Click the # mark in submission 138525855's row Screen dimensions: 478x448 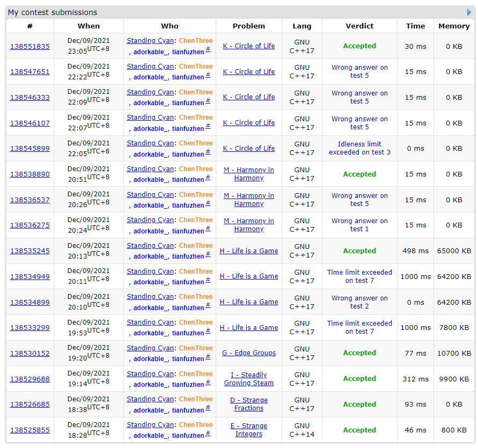(x=208, y=434)
